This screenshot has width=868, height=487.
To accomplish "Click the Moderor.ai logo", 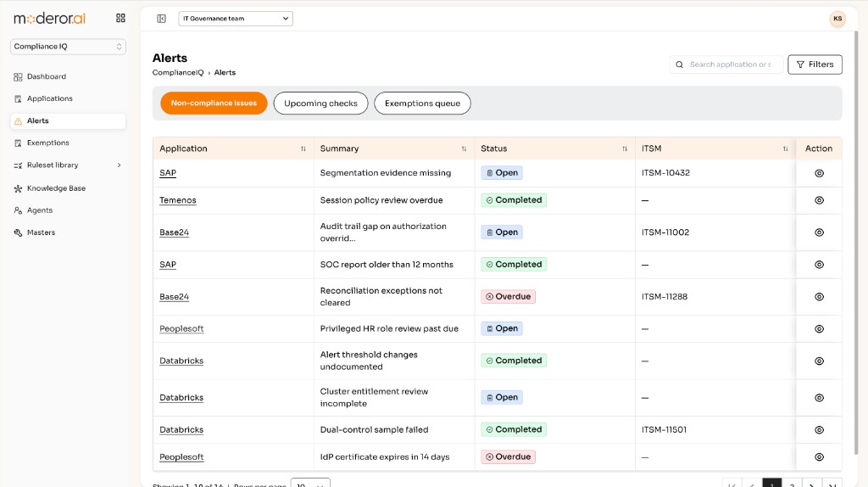I will pyautogui.click(x=50, y=19).
